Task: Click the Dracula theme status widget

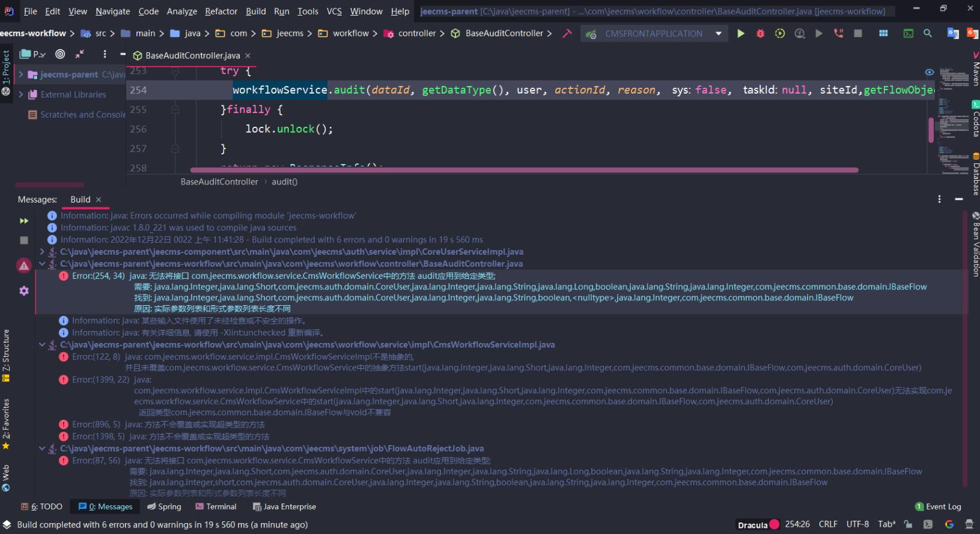Action: pyautogui.click(x=752, y=524)
